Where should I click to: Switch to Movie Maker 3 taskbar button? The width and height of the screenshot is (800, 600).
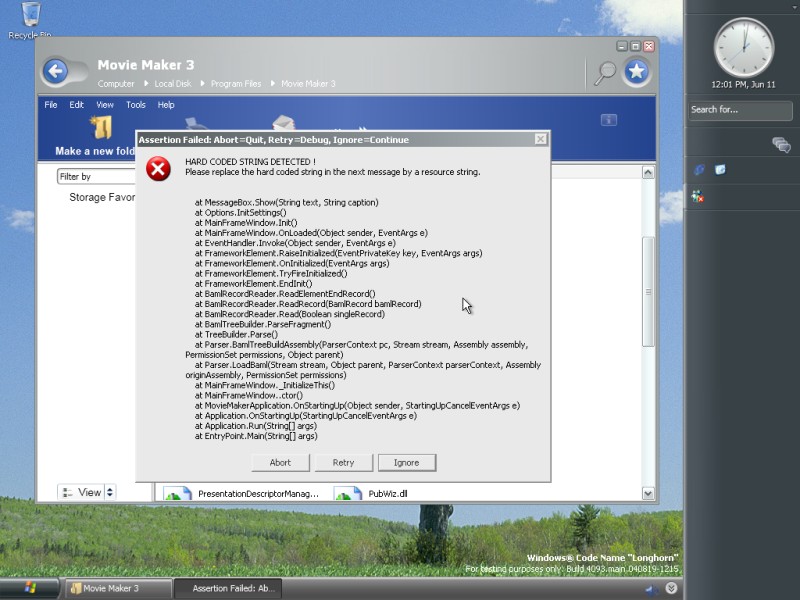click(119, 588)
